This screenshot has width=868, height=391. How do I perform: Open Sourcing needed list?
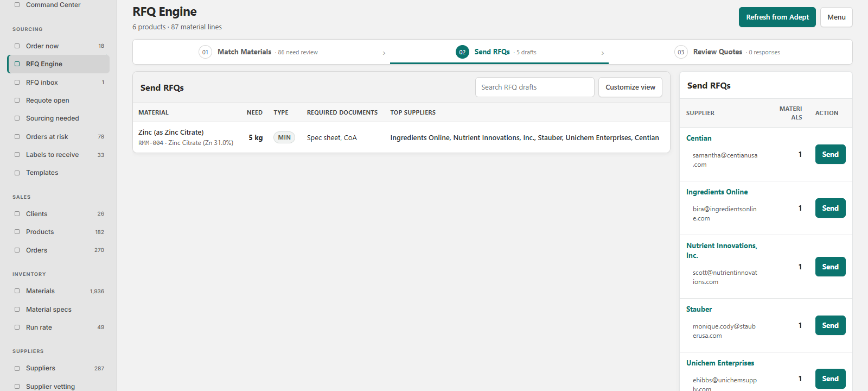[x=59, y=118]
